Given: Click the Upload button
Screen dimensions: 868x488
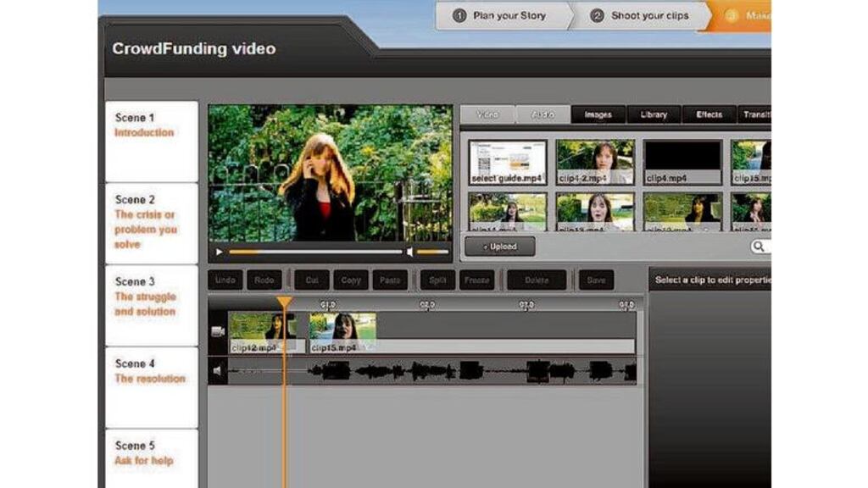Looking at the screenshot, I should click(501, 246).
